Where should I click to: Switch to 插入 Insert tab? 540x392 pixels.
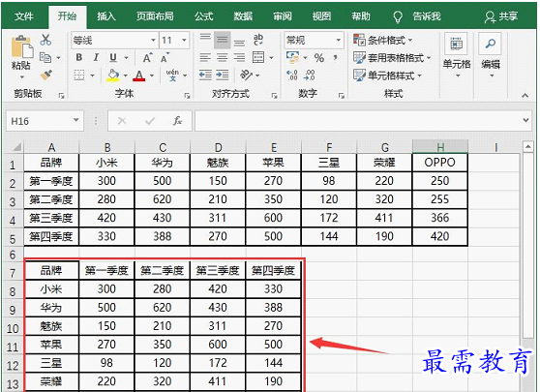pos(106,16)
